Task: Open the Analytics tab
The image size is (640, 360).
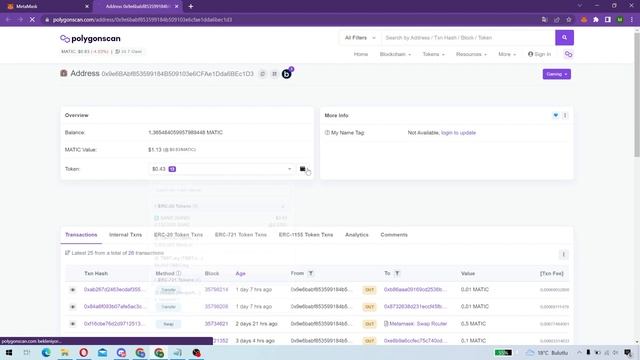Action: coord(357,235)
